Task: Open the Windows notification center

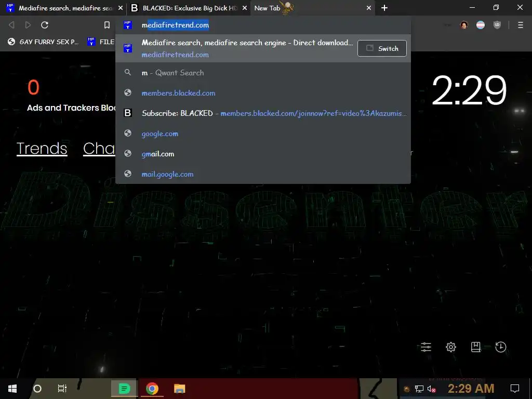Action: [x=515, y=389]
